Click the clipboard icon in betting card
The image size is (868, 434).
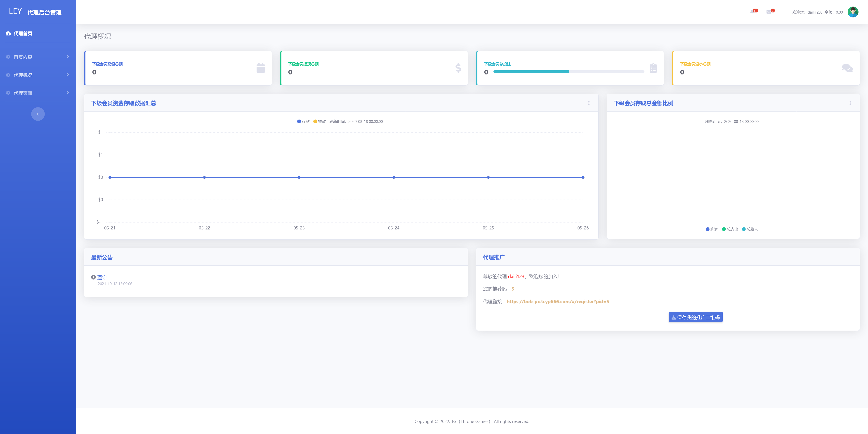653,68
